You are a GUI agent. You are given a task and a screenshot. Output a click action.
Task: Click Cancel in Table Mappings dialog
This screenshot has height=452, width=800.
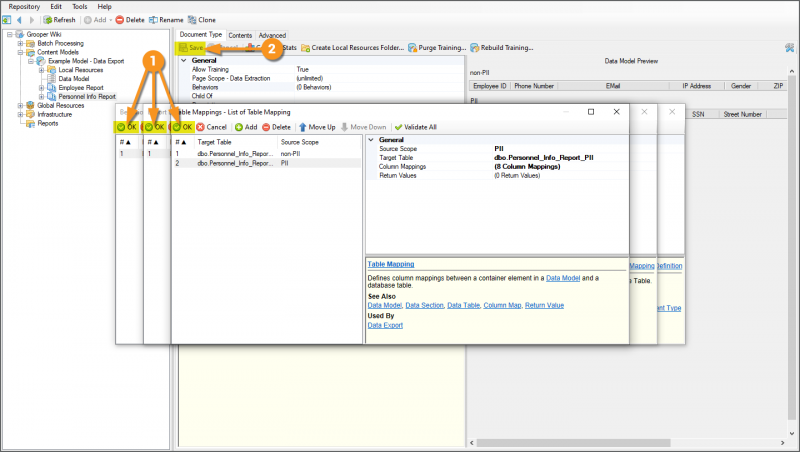click(x=212, y=127)
